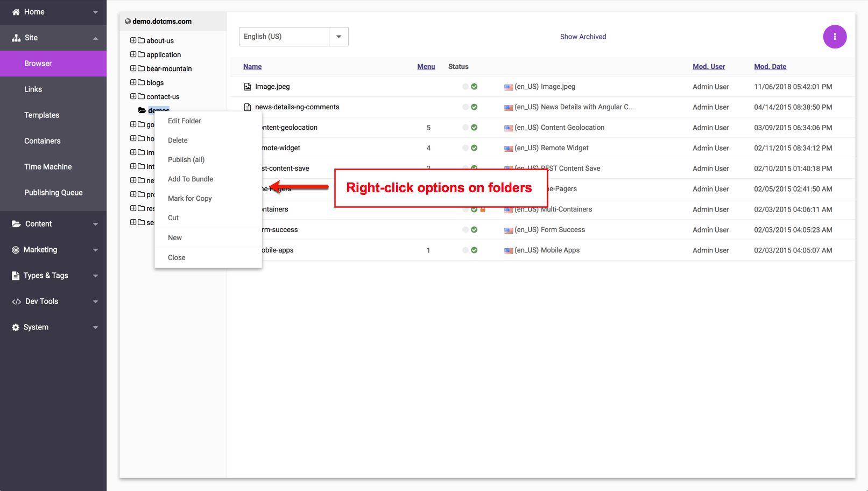Select Add To Bundle menu option
Viewport: 868px width, 491px height.
click(190, 179)
